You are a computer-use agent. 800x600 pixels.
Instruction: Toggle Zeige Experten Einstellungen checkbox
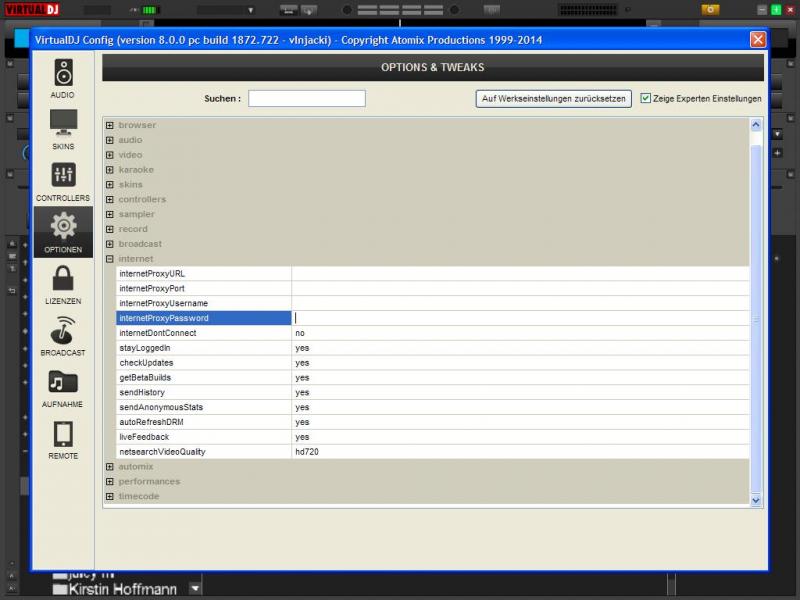tap(645, 98)
